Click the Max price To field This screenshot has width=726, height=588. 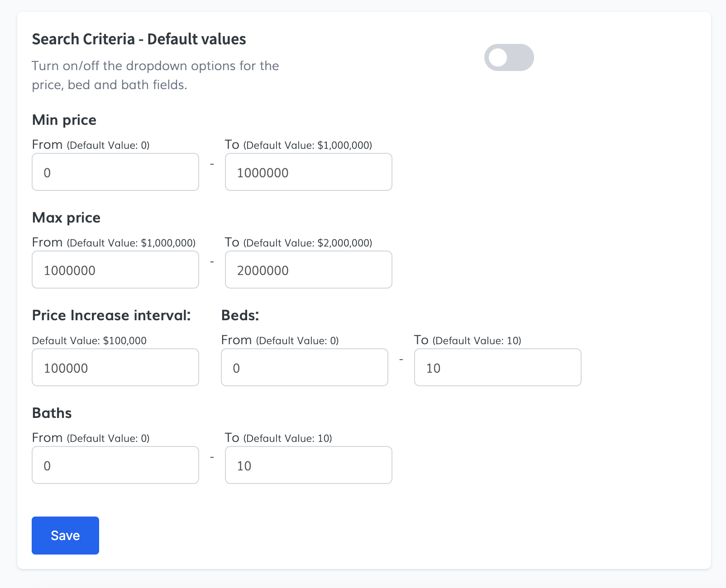click(308, 270)
